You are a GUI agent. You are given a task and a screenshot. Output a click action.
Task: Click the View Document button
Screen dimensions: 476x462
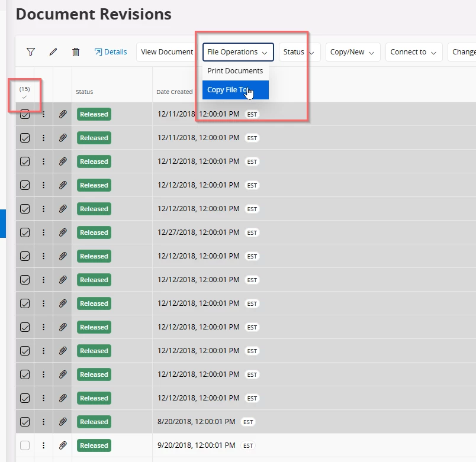[x=167, y=52]
